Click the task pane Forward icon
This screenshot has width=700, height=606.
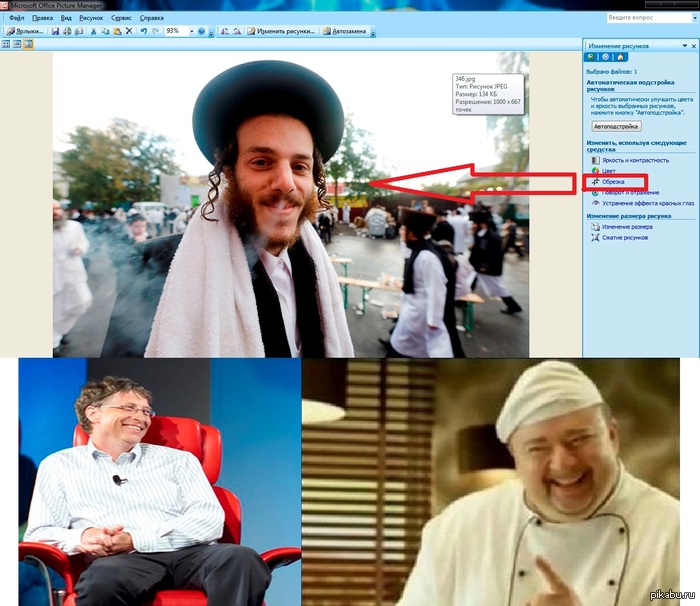pyautogui.click(x=605, y=57)
